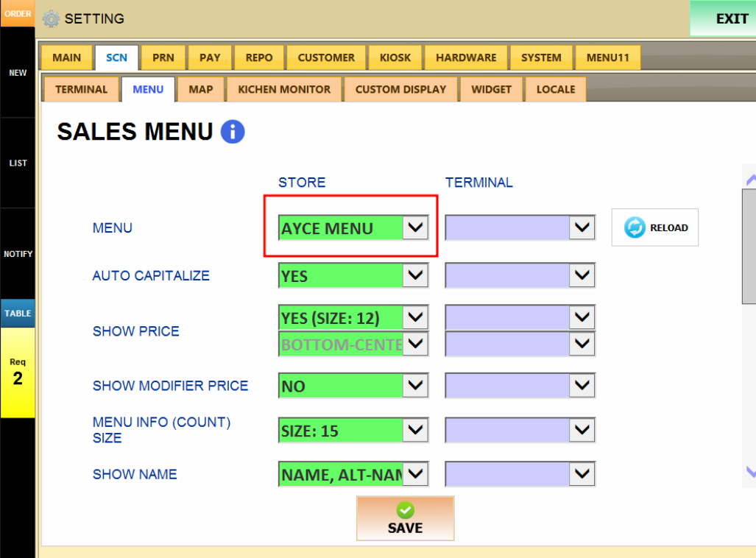Click the settings gear icon
Image resolution: width=756 pixels, height=558 pixels.
click(51, 19)
